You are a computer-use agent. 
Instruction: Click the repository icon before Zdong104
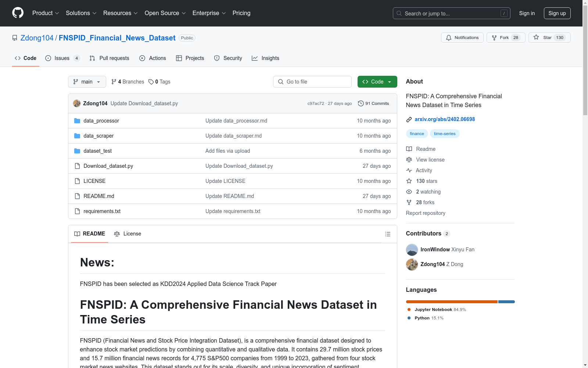(15, 38)
